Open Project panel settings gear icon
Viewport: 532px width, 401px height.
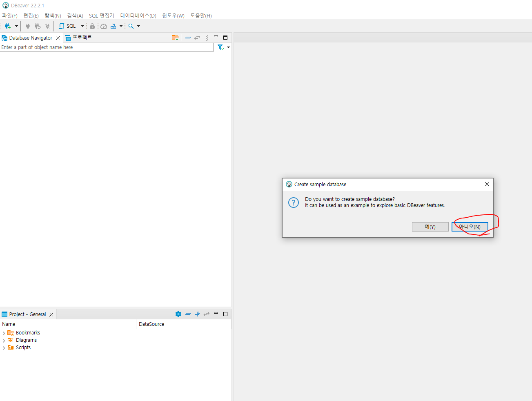click(178, 314)
